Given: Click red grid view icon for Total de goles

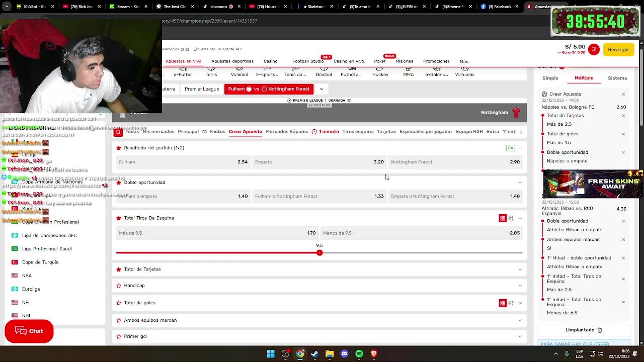Looking at the screenshot, I should coord(502,303).
